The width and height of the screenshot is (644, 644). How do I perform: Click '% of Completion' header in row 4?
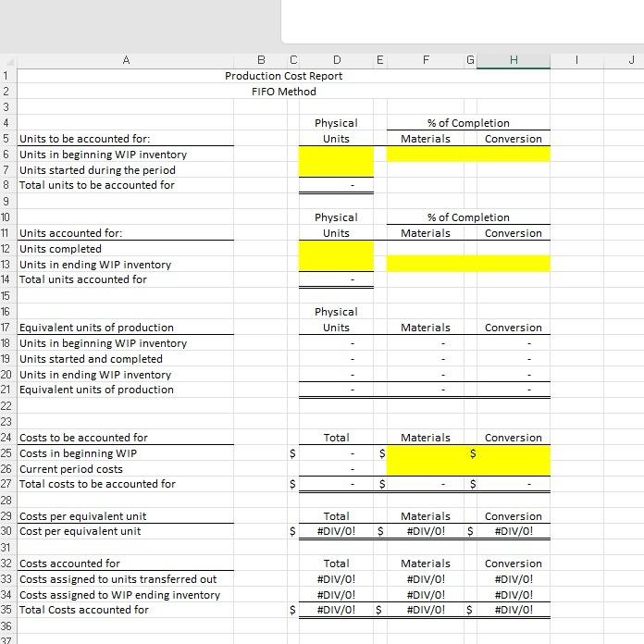pyautogui.click(x=468, y=123)
